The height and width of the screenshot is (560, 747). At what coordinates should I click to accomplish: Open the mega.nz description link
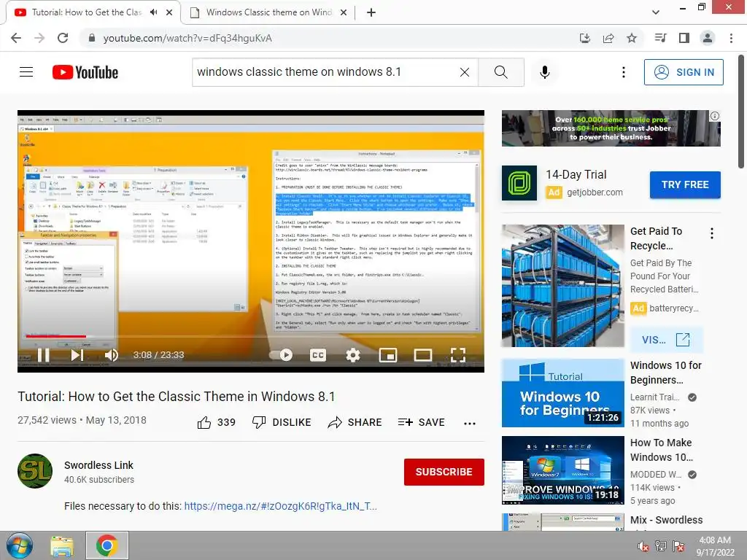[x=281, y=506]
